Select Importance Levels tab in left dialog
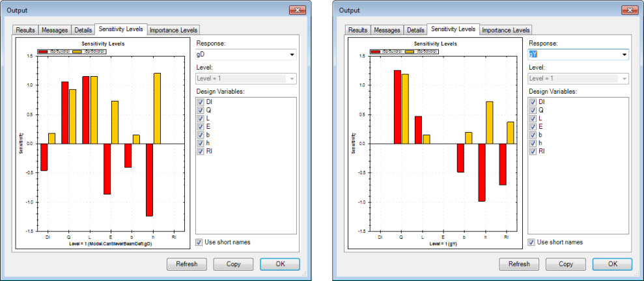Image resolution: width=644 pixels, height=281 pixels. [174, 30]
